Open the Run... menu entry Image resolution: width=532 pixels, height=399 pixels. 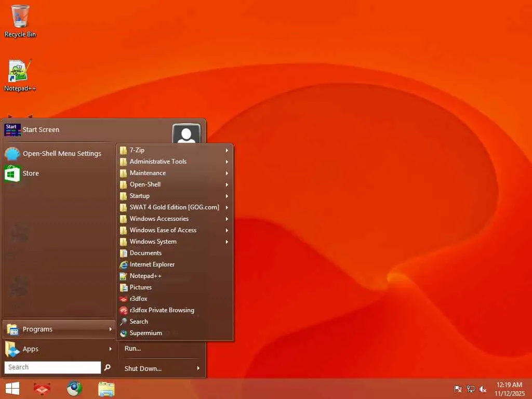pos(132,348)
